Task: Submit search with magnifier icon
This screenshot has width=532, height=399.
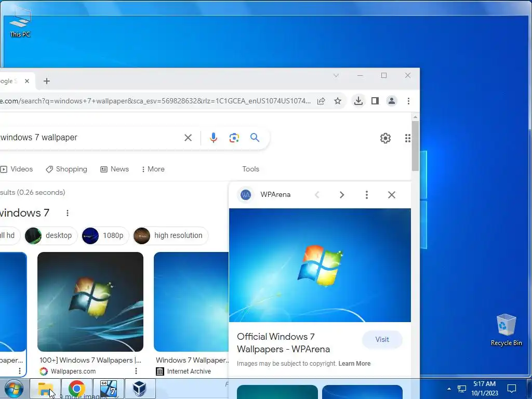Action: point(255,137)
